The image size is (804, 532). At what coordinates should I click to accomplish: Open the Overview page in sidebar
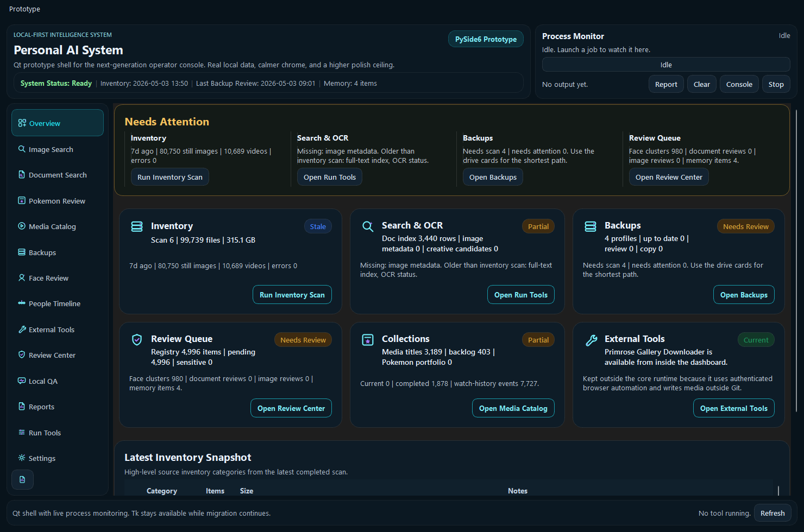(58, 123)
